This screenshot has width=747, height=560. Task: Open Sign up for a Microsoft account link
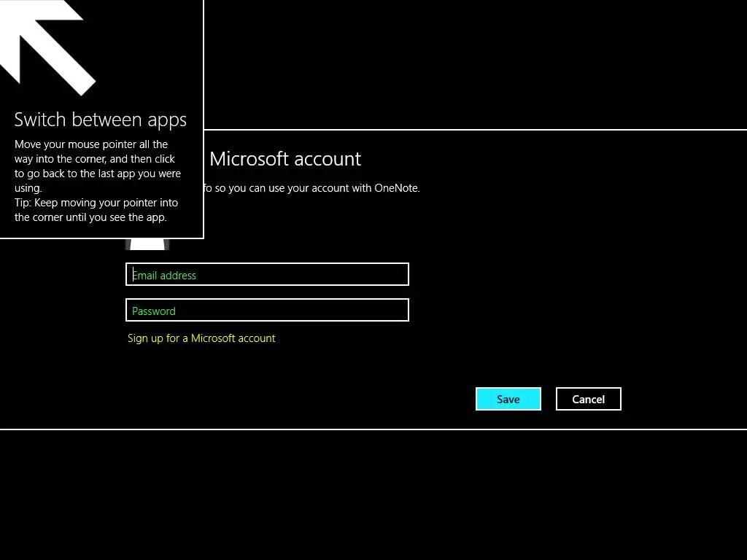pos(201,338)
